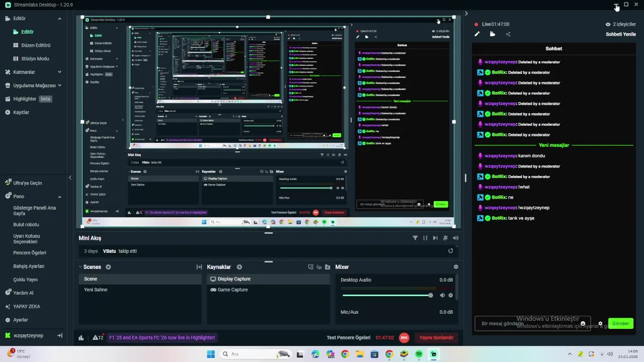Open Düzen Editörü in the sidebar
The width and height of the screenshot is (644, 362).
tap(36, 45)
